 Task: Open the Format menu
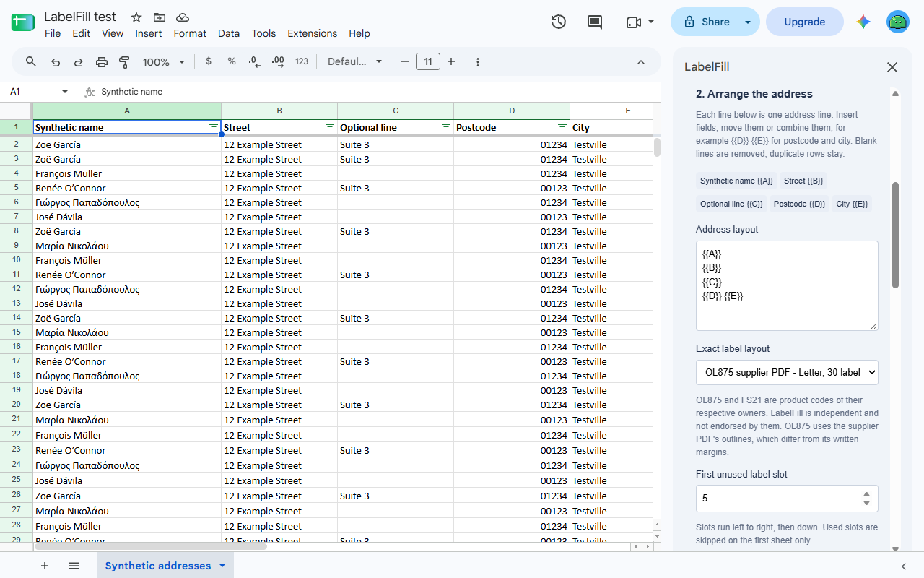[190, 33]
